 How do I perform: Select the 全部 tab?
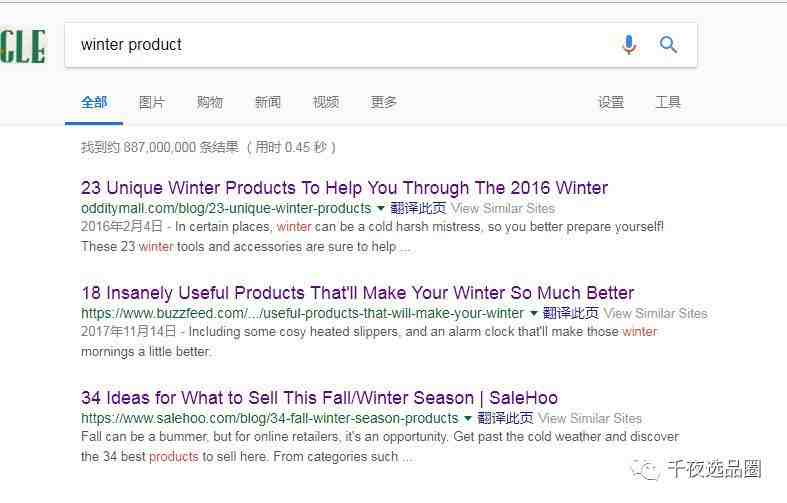94,102
